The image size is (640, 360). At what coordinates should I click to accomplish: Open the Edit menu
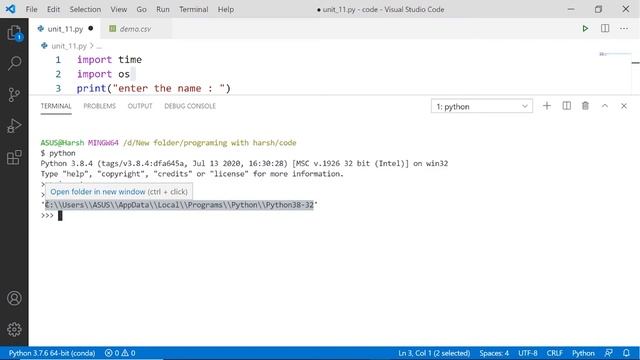click(53, 9)
